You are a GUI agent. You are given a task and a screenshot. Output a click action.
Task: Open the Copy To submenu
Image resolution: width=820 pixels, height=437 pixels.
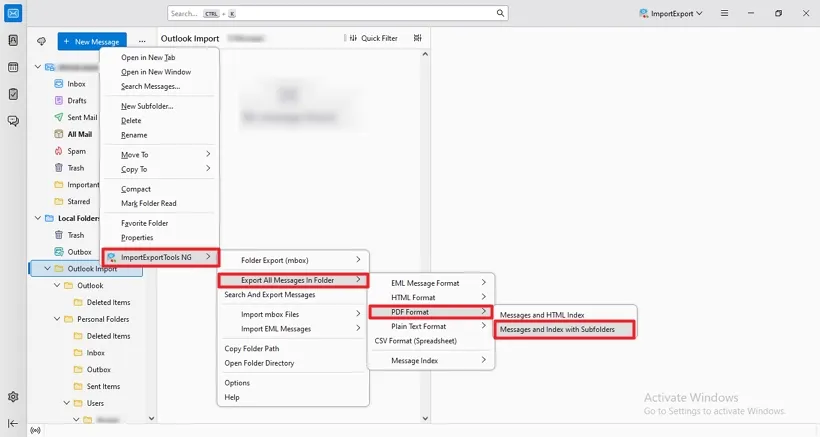(x=160, y=169)
